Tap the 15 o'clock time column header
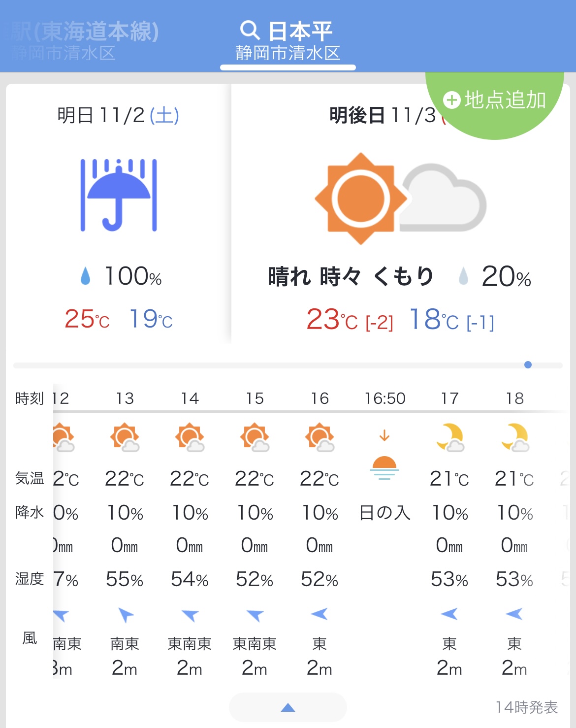 point(255,398)
